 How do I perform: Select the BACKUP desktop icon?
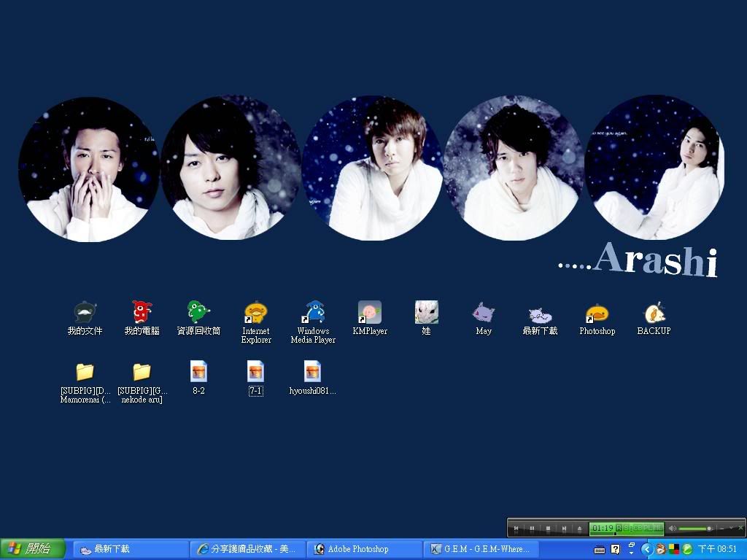point(654,314)
